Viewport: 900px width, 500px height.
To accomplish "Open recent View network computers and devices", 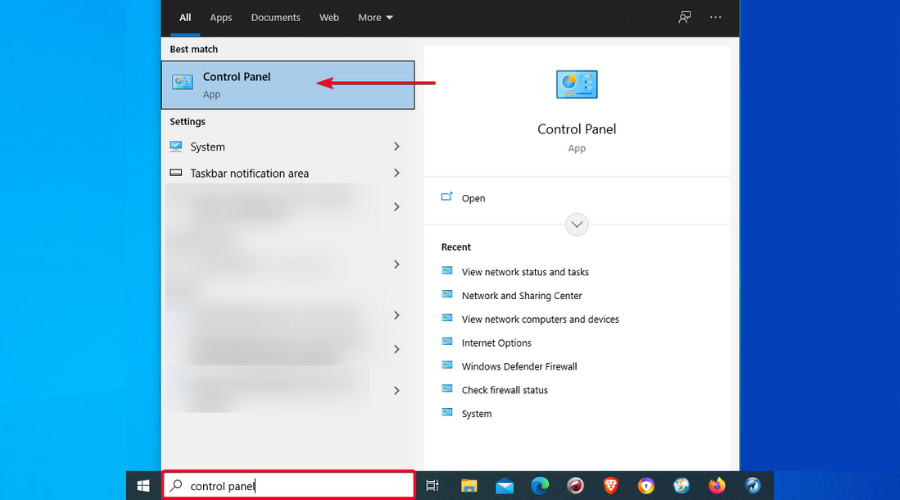I will [540, 319].
